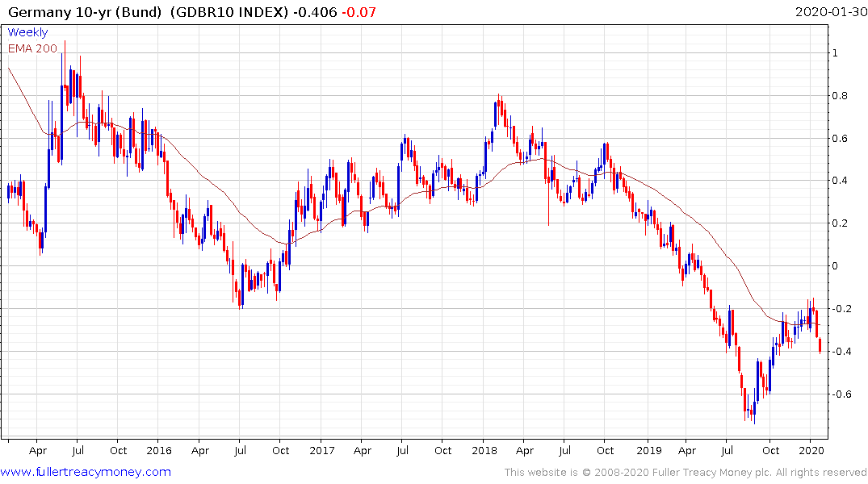Select the x-axis label '2019'
Image resolution: width=868 pixels, height=484 pixels.
pos(649,450)
